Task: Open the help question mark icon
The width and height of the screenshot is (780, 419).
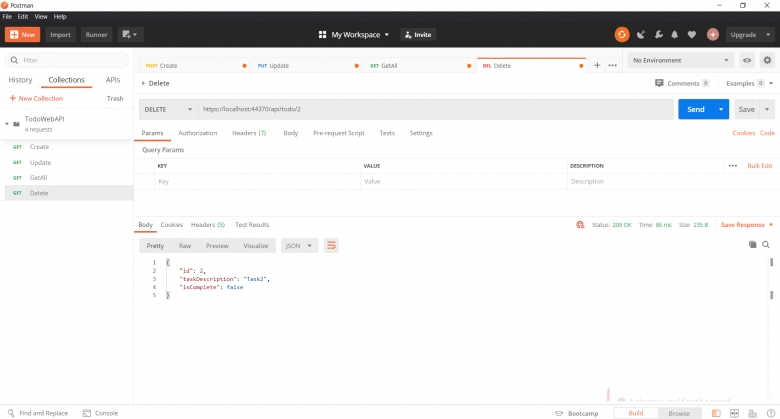Action: [x=771, y=413]
